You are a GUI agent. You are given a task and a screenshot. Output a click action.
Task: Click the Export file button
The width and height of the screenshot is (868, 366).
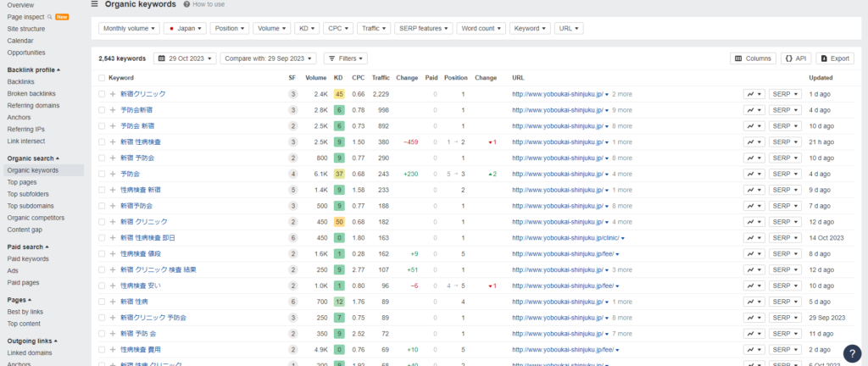click(x=835, y=58)
